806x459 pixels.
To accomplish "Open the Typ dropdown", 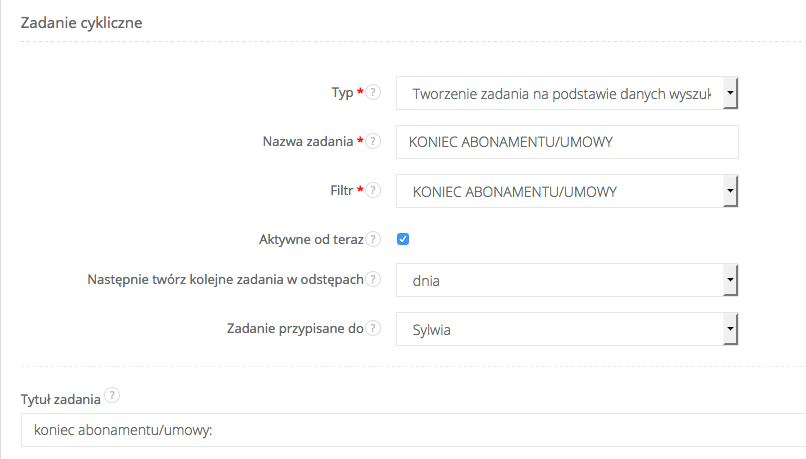I will 567,94.
